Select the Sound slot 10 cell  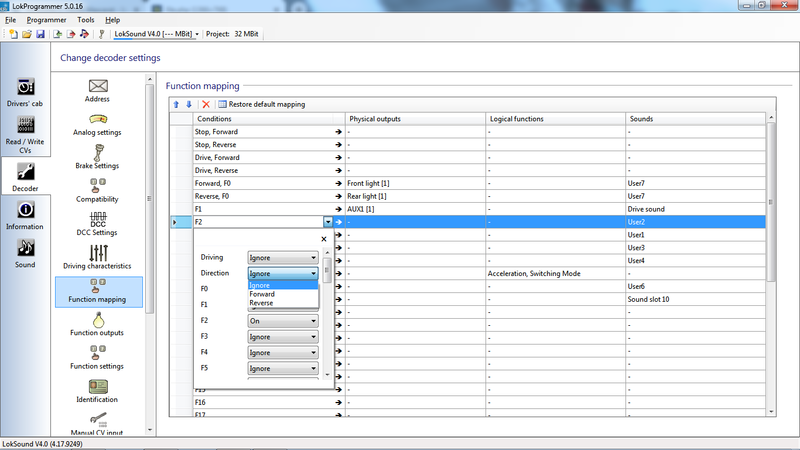tap(696, 299)
